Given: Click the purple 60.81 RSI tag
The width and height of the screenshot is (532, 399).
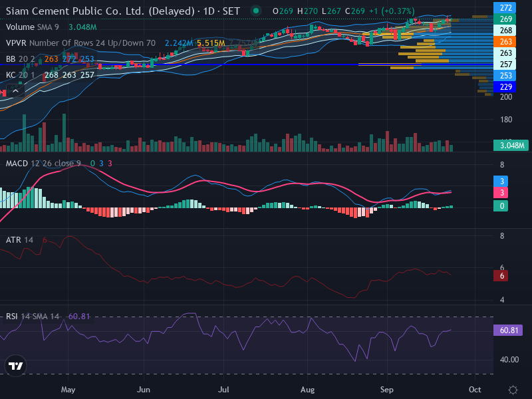Looking at the screenshot, I should coord(508,330).
